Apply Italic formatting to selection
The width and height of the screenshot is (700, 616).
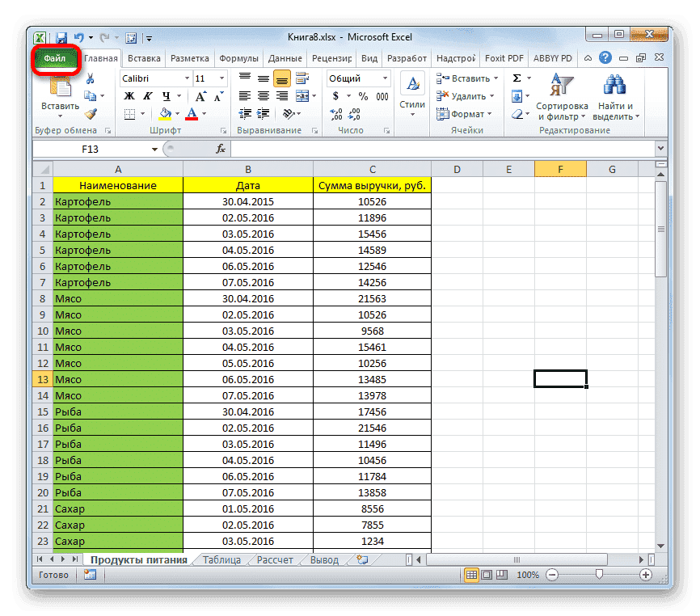148,95
